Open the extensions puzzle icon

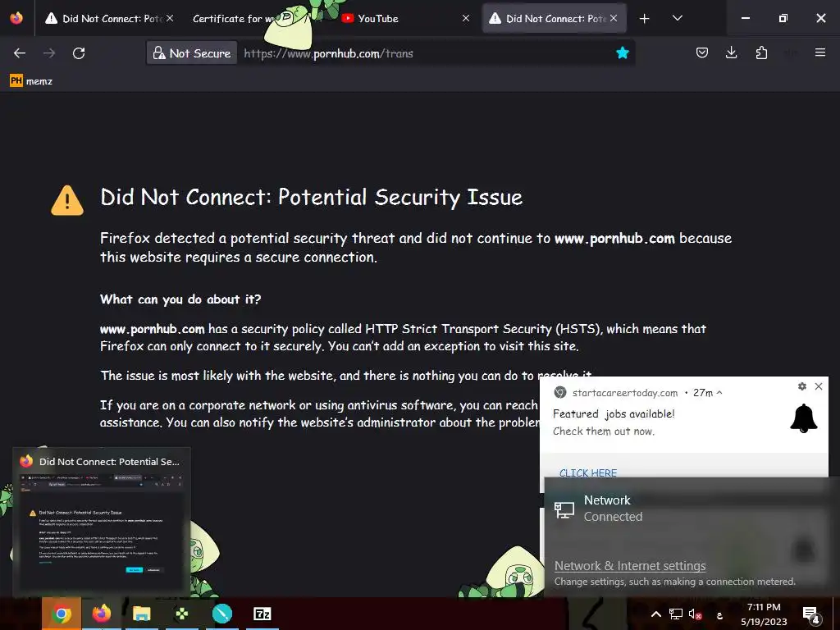click(x=761, y=52)
